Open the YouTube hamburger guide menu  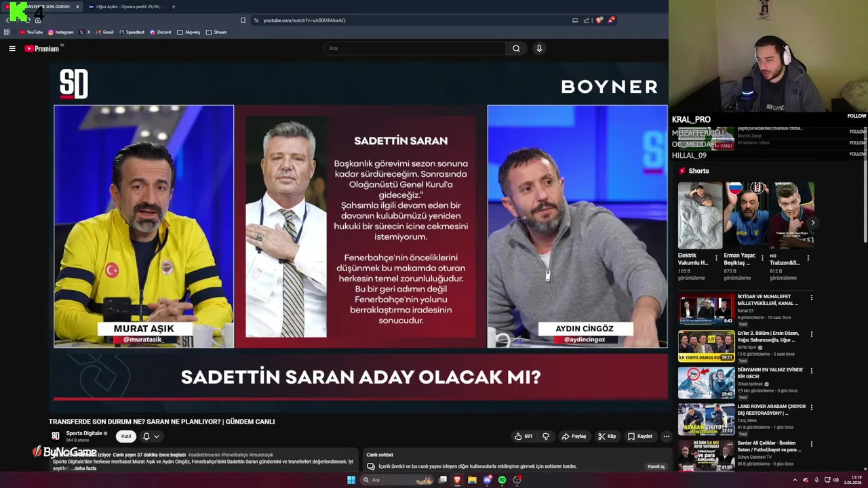point(12,48)
